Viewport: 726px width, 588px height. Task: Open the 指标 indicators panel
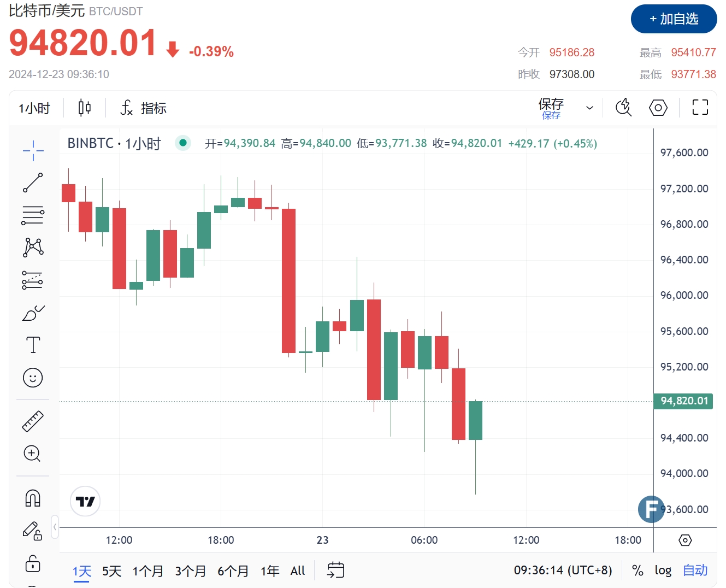pos(143,108)
